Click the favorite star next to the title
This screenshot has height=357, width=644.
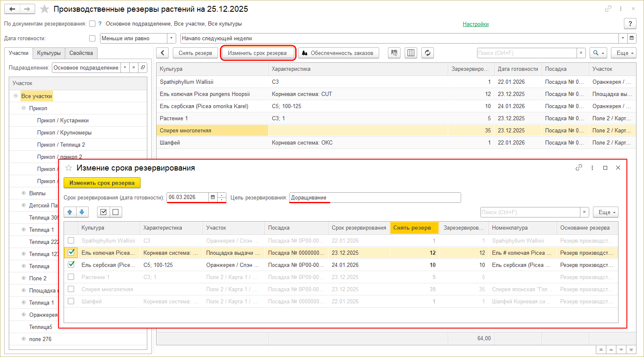(x=44, y=9)
